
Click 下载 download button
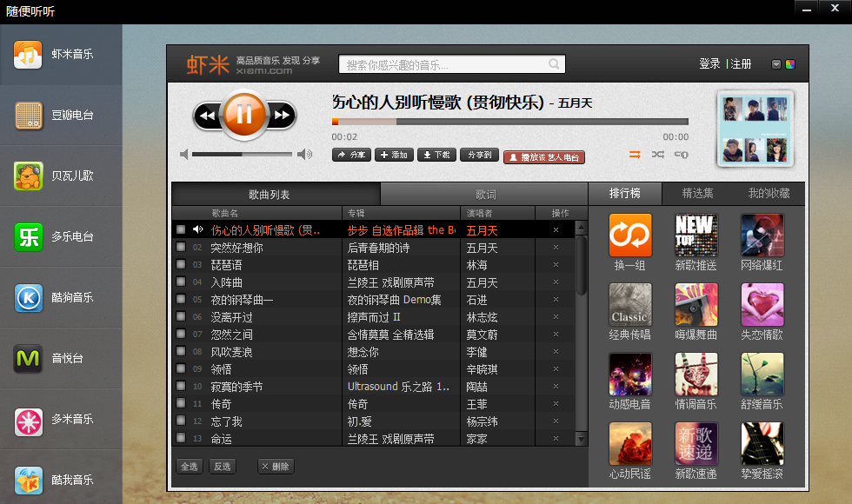pyautogui.click(x=436, y=155)
